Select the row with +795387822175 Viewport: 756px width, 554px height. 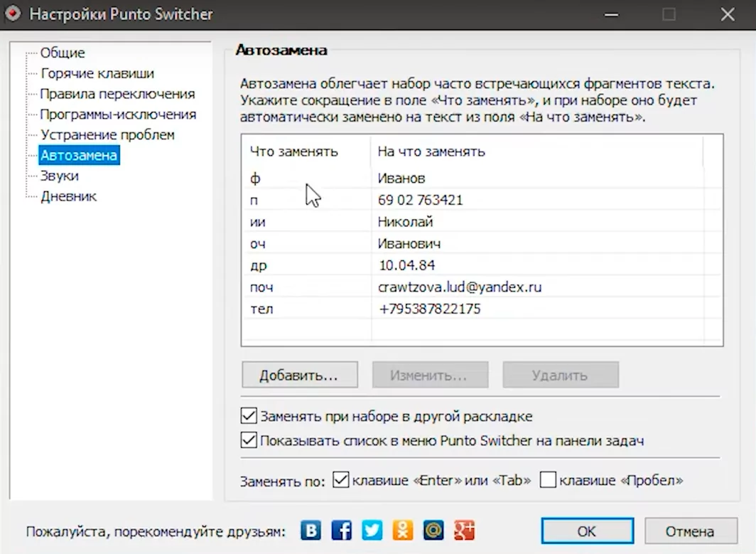click(x=482, y=309)
